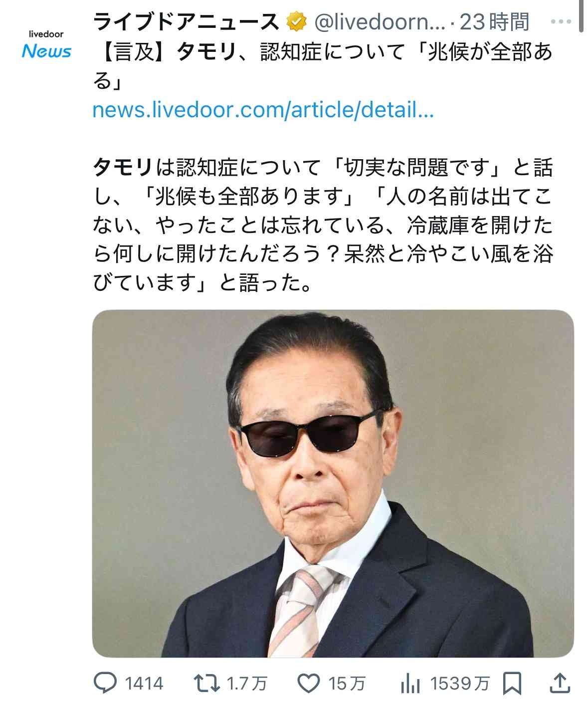The height and width of the screenshot is (708, 588).
Task: Click the 1539万 view count
Action: pos(460,684)
